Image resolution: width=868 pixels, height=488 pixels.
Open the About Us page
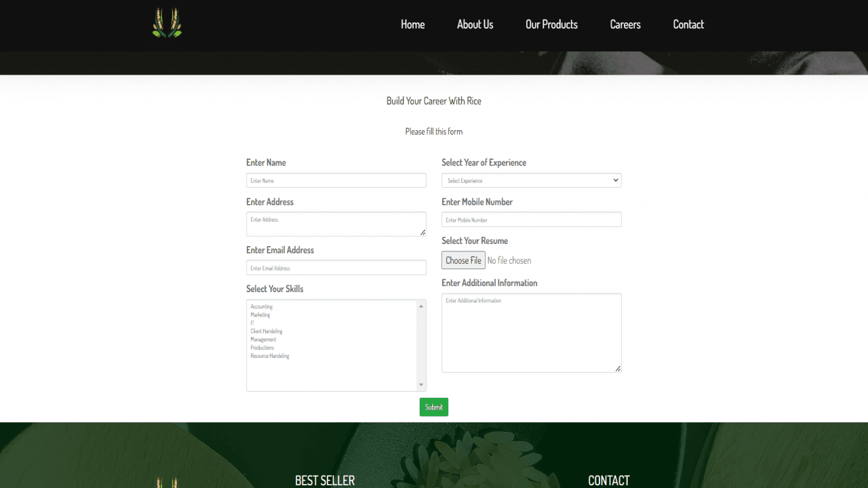tap(475, 24)
